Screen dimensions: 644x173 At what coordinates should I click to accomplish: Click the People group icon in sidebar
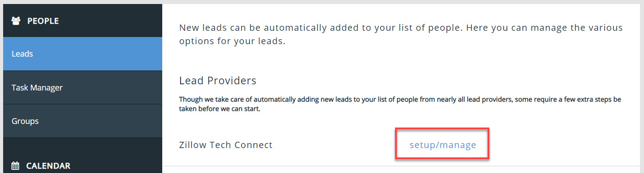[16, 21]
